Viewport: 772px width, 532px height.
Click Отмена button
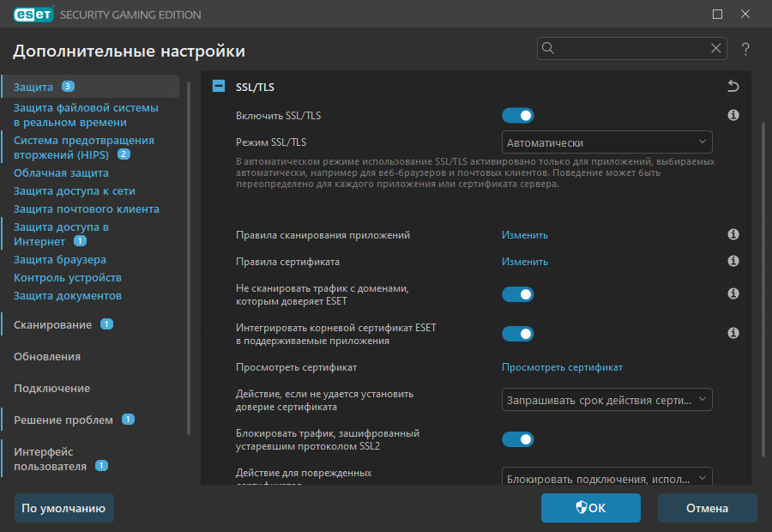point(707,508)
